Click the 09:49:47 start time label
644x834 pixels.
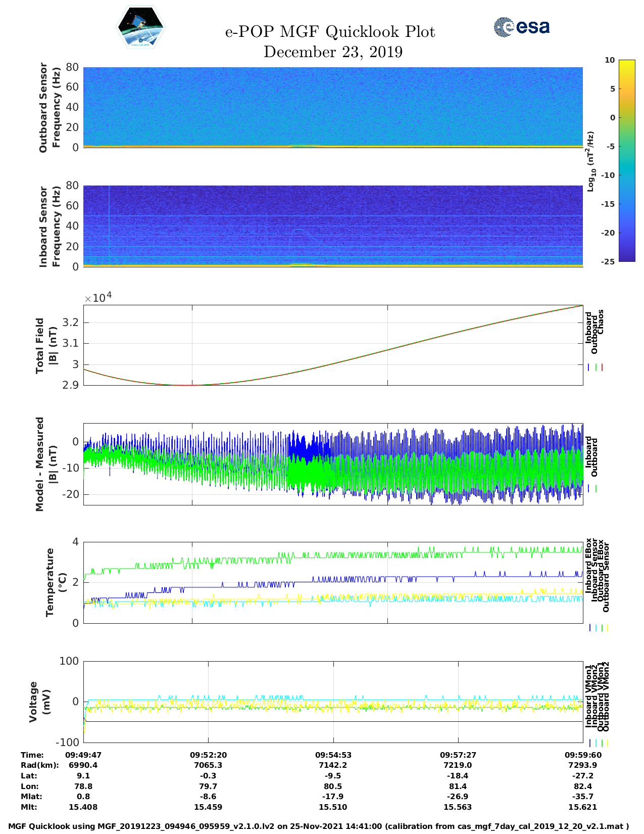click(83, 755)
